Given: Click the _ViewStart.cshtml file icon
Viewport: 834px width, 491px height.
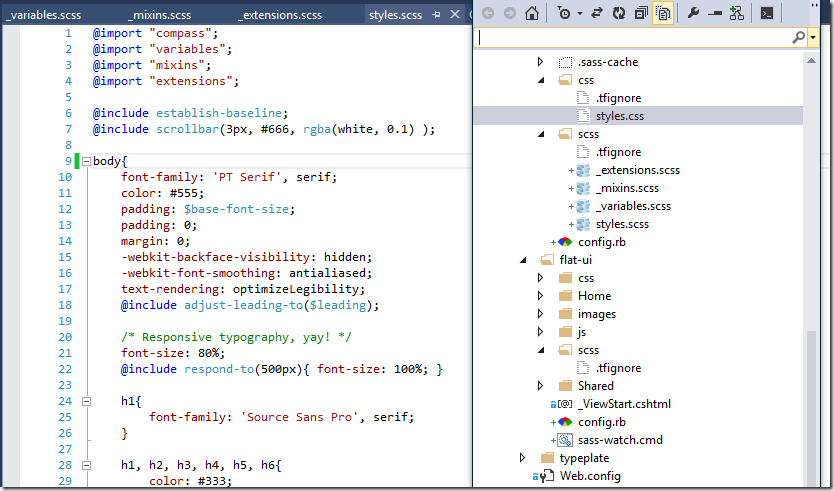Looking at the screenshot, I should [x=565, y=404].
